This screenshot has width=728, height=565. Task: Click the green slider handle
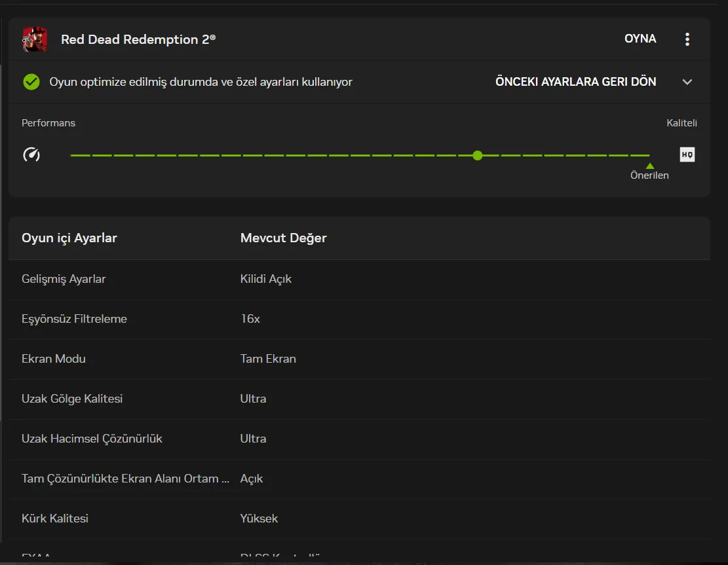[478, 155]
